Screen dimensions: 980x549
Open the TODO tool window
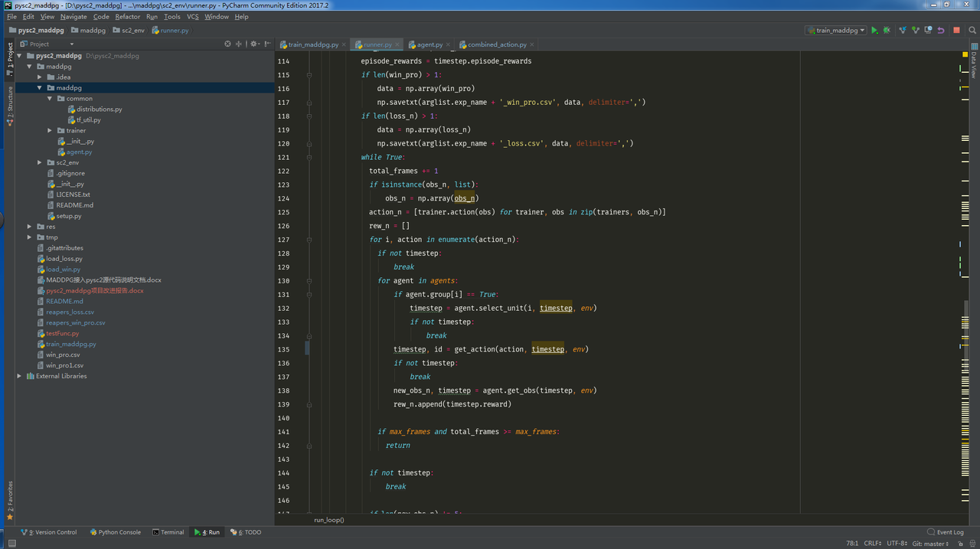245,532
